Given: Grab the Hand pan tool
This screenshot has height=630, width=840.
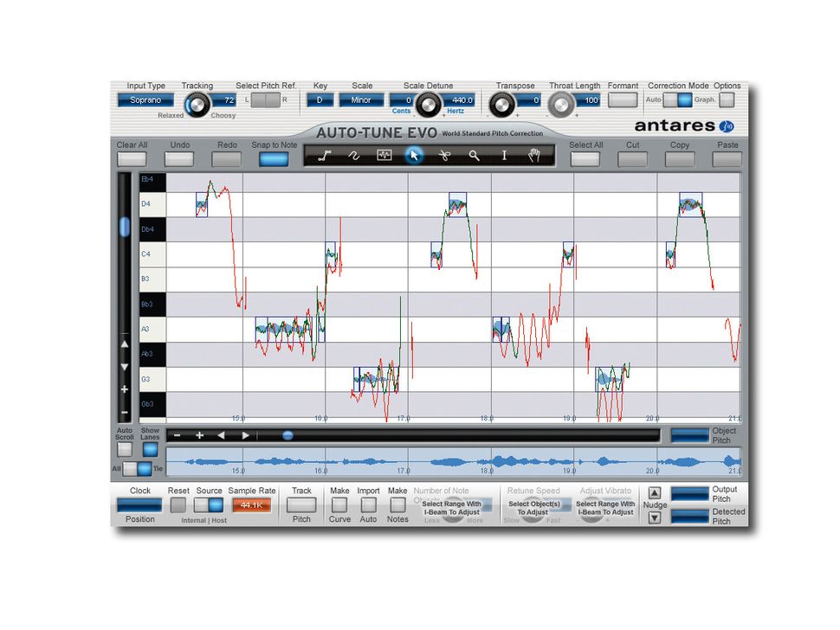Looking at the screenshot, I should click(x=534, y=156).
